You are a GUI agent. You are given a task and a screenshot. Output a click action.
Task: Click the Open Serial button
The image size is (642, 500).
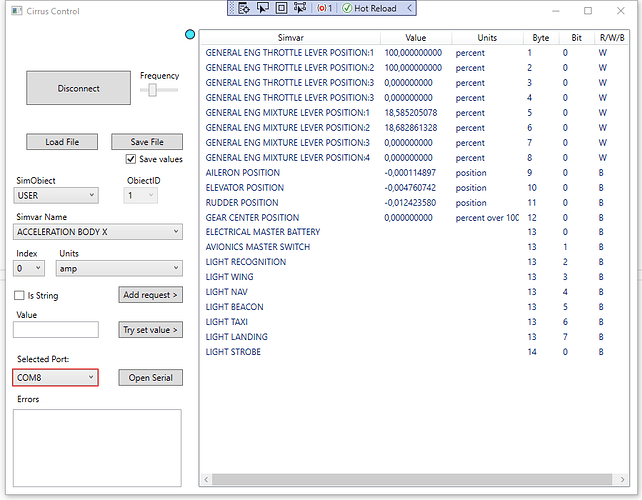pos(150,377)
